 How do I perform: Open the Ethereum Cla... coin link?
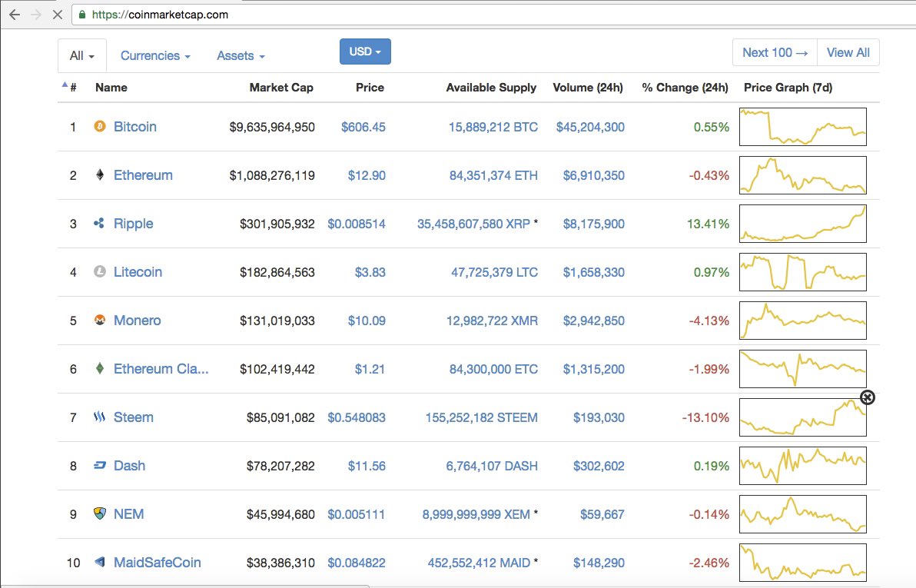(x=161, y=370)
